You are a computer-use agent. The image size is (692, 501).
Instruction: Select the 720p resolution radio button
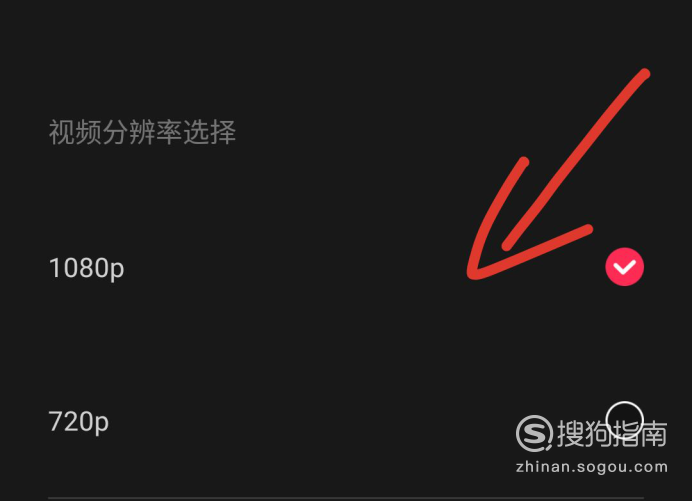coord(624,421)
